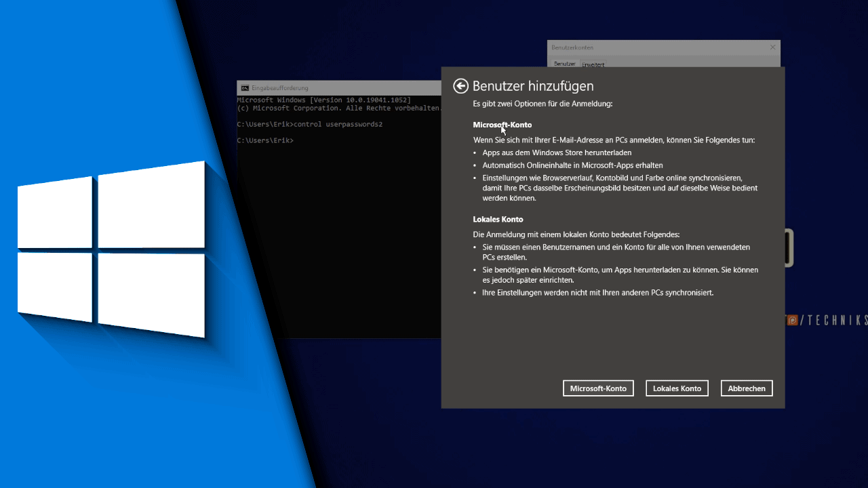Choose the Lokales Konto button
The height and width of the screenshot is (488, 868).
coord(677,388)
